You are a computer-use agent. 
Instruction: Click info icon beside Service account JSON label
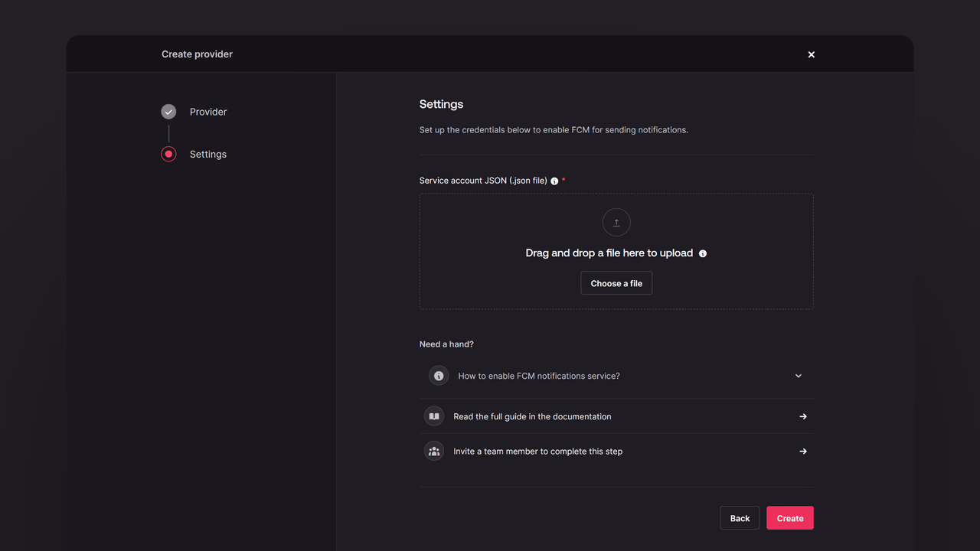pos(554,181)
